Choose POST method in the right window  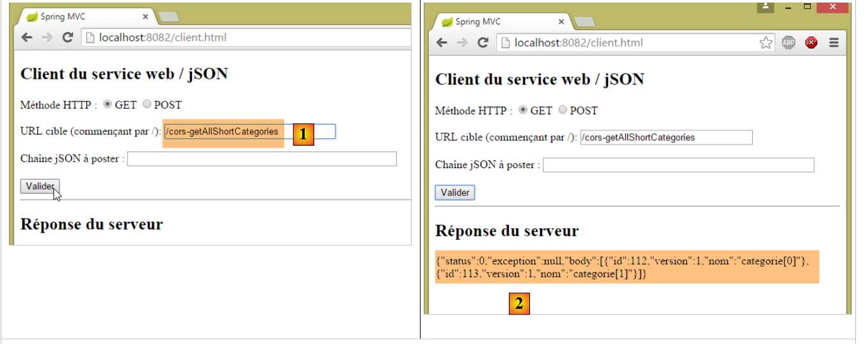(563, 110)
